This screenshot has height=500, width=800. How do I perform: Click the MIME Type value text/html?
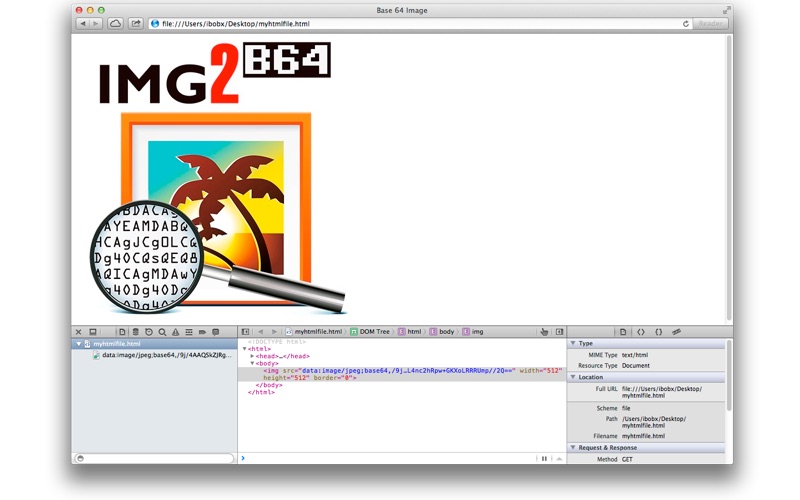[635, 355]
